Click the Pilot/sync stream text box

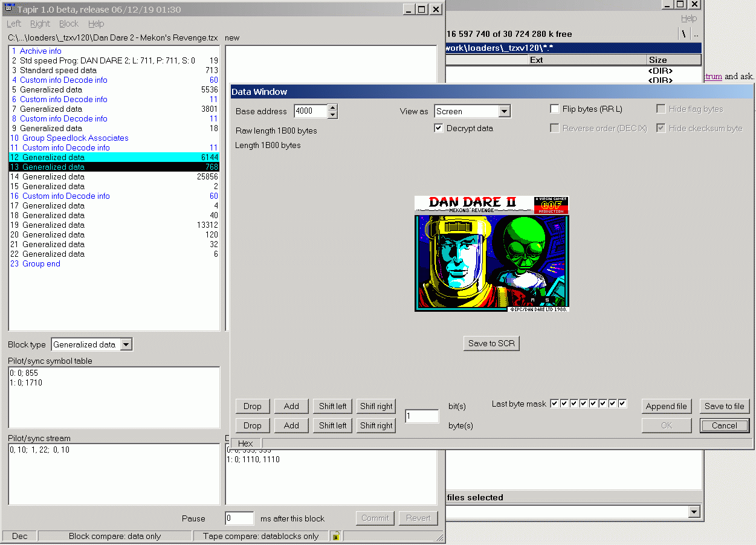click(114, 474)
